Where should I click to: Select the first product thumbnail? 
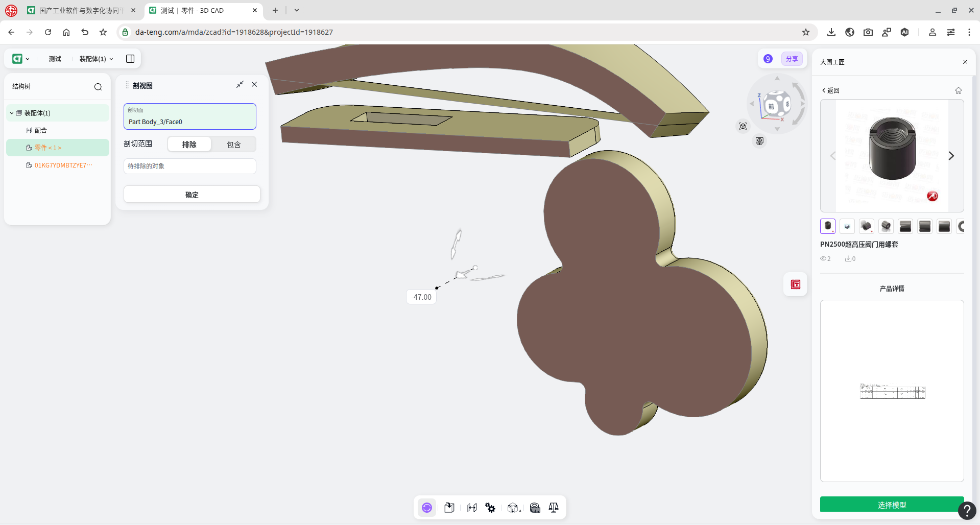tap(828, 226)
